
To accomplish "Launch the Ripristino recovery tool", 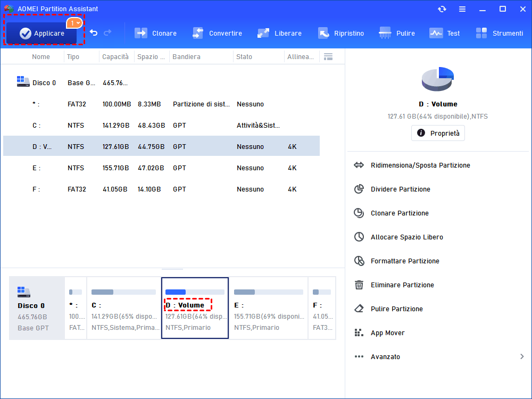I will click(341, 33).
